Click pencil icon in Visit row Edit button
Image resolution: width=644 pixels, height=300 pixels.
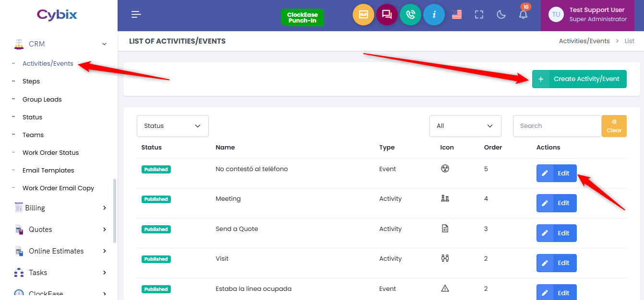(545, 263)
